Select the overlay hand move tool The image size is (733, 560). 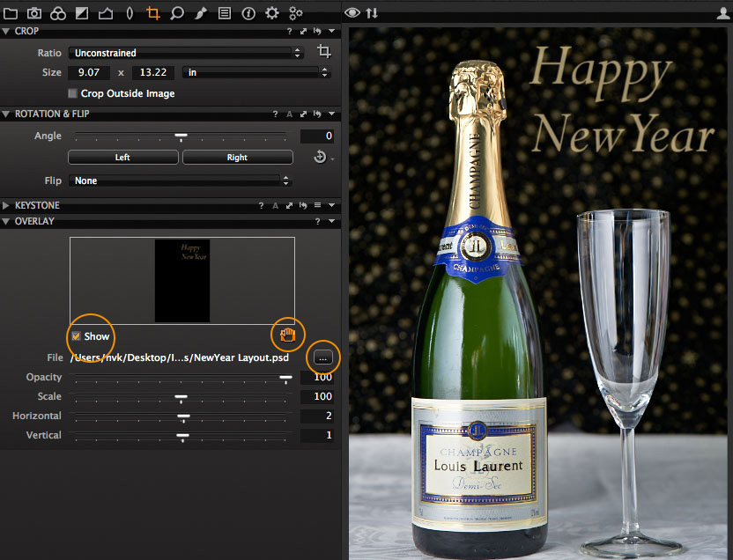coord(288,335)
